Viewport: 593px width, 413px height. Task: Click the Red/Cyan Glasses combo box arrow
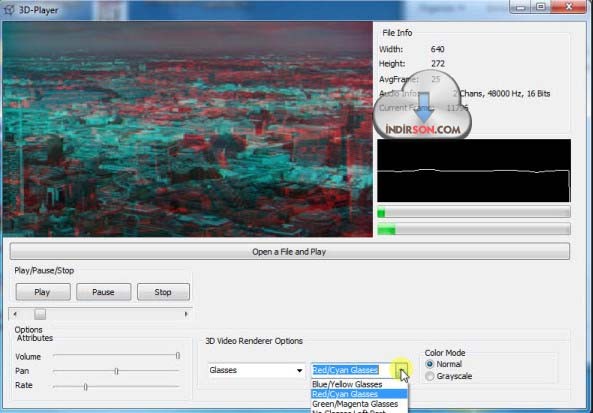402,370
